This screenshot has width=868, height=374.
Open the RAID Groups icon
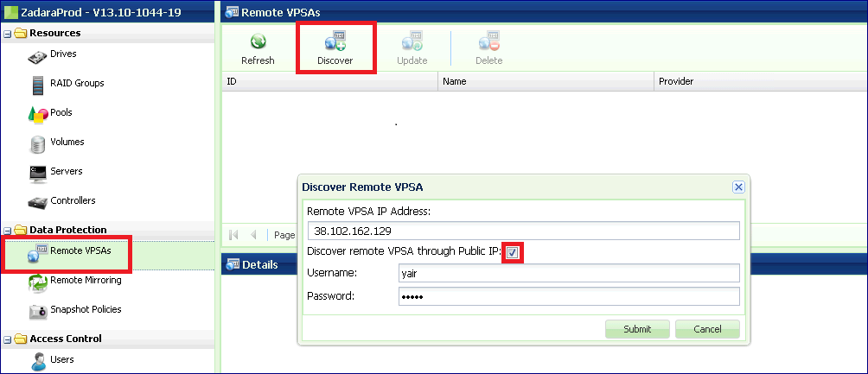click(38, 86)
